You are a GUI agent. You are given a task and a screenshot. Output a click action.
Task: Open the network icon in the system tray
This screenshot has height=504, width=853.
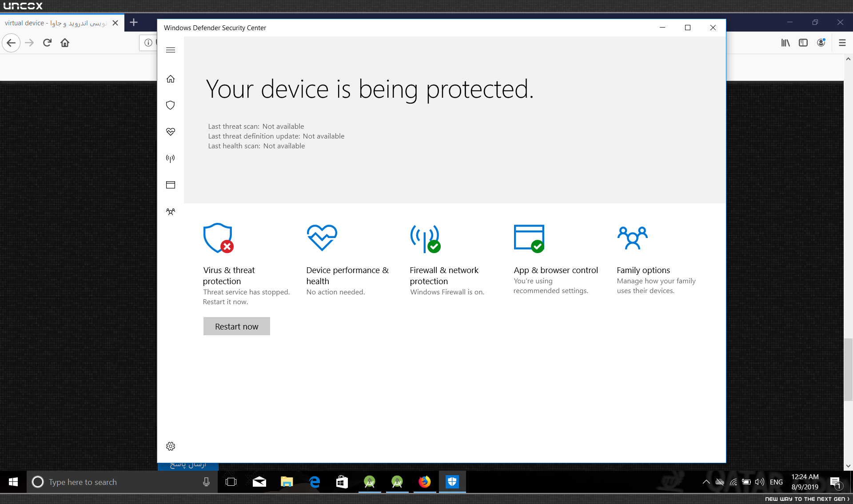[733, 482]
